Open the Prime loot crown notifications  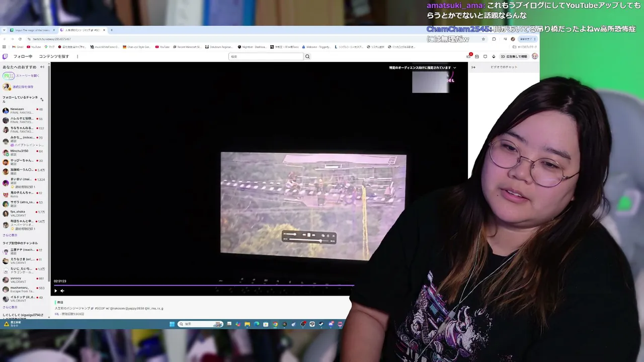pos(468,56)
